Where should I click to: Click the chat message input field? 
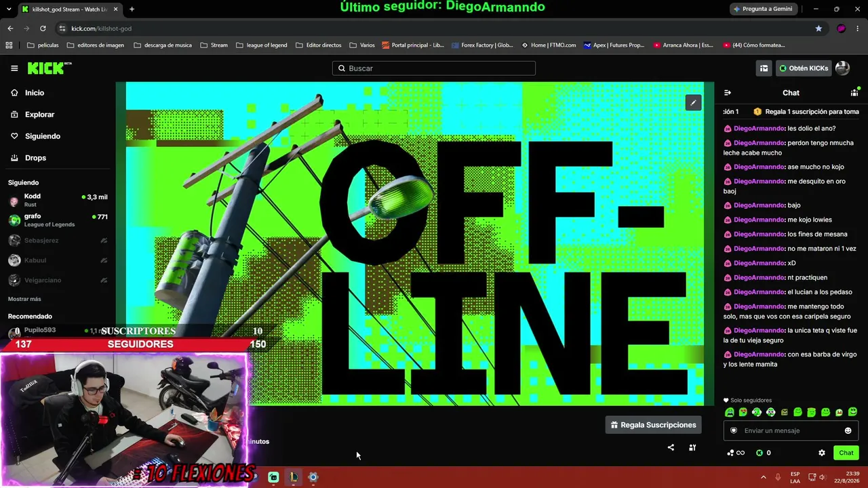coord(790,430)
